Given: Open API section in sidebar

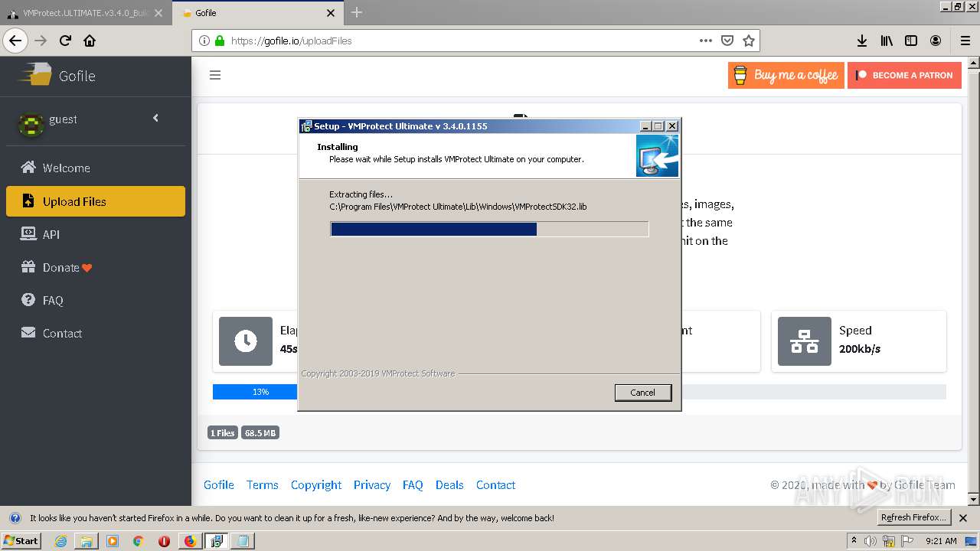Looking at the screenshot, I should coord(96,234).
